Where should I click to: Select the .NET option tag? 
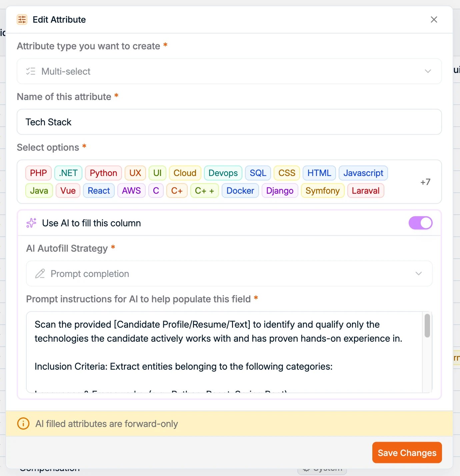[68, 173]
